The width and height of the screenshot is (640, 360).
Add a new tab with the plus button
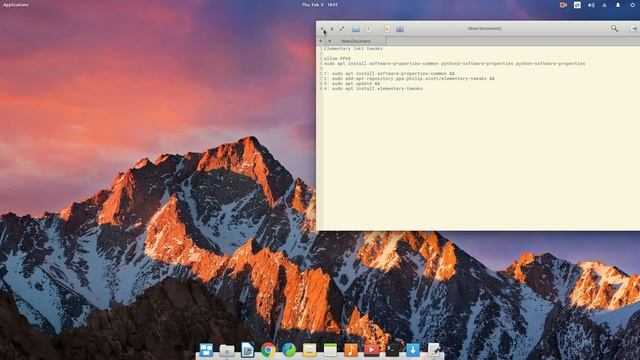point(320,41)
